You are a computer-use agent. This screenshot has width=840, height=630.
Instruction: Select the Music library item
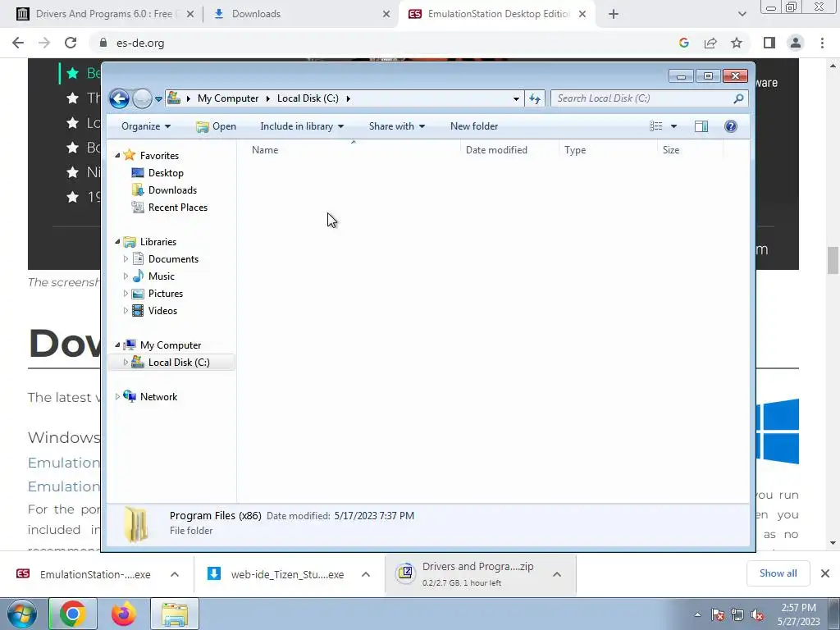(162, 276)
